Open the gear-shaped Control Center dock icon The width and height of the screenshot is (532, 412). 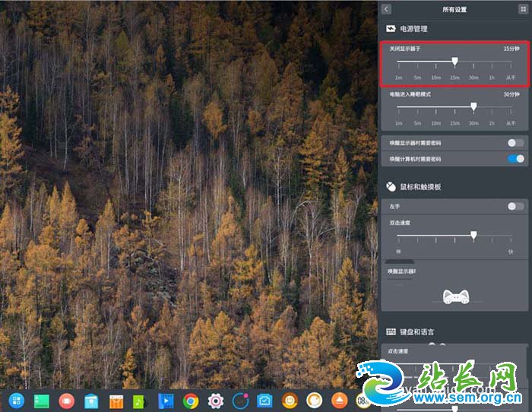pos(216,400)
